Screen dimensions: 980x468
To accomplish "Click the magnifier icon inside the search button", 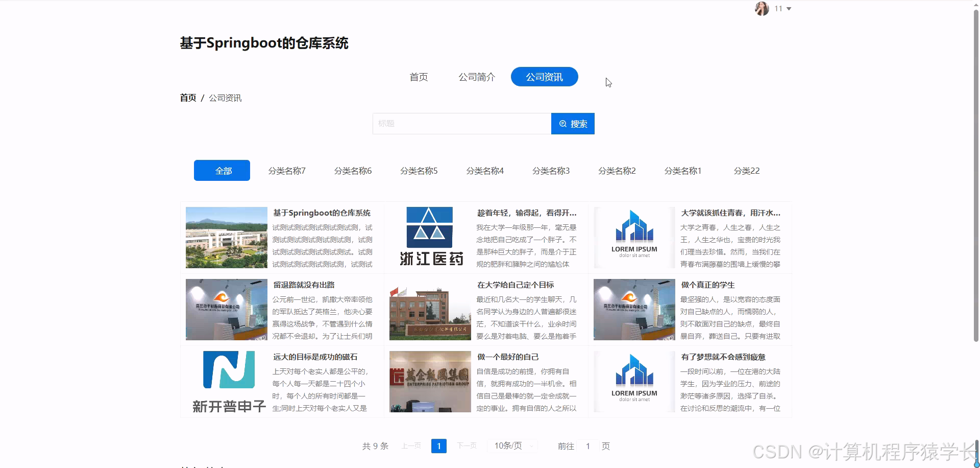I will pyautogui.click(x=563, y=123).
